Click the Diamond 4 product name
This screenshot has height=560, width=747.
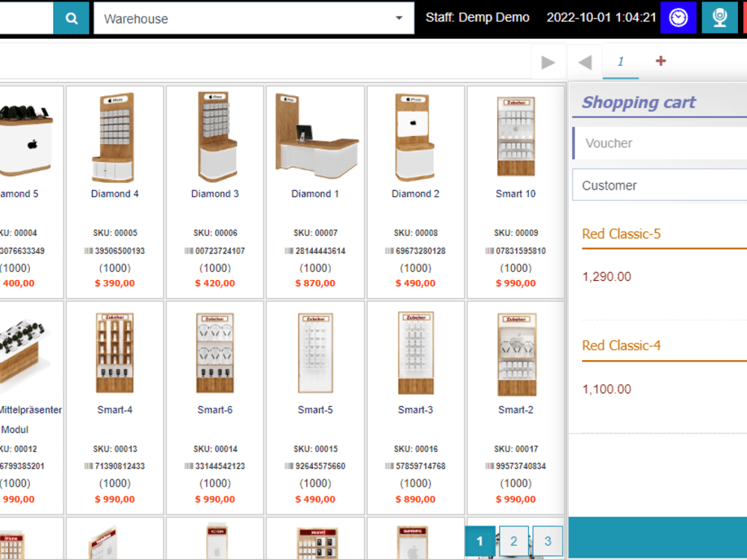pos(115,194)
